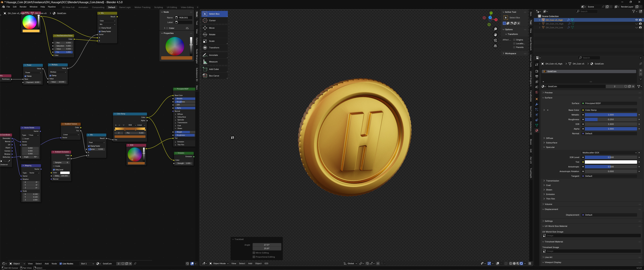
Task: Select the Measure tool
Action: pyautogui.click(x=213, y=62)
